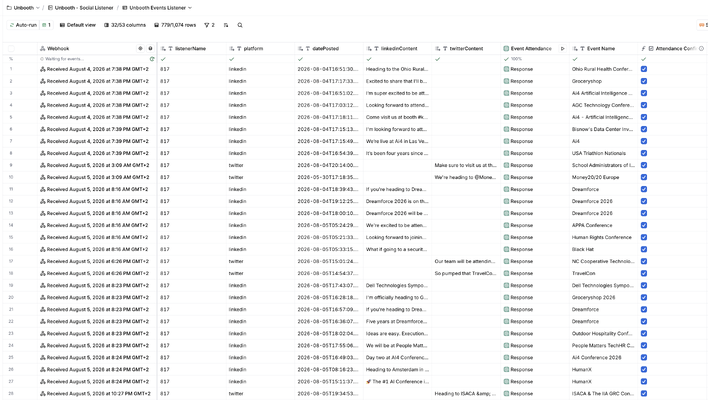
Task: Expand the Unbooth Events Listener table dropdown
Action: tap(157, 8)
